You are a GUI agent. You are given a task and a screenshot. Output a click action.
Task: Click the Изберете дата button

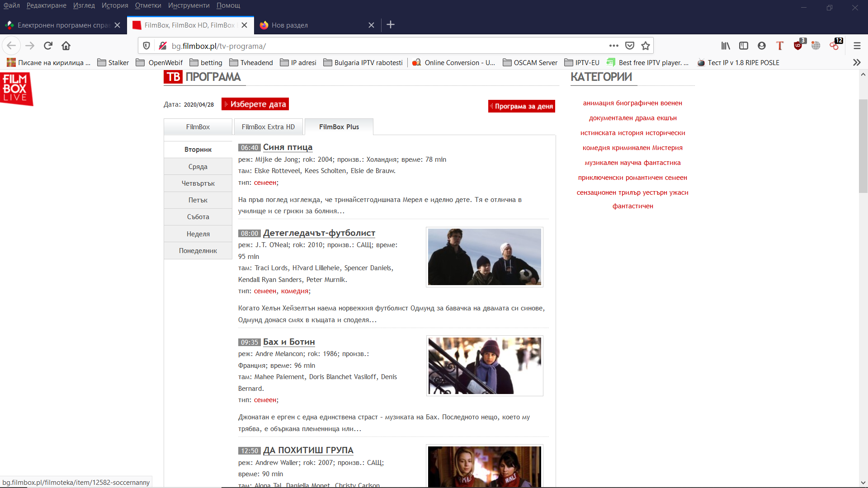click(255, 104)
